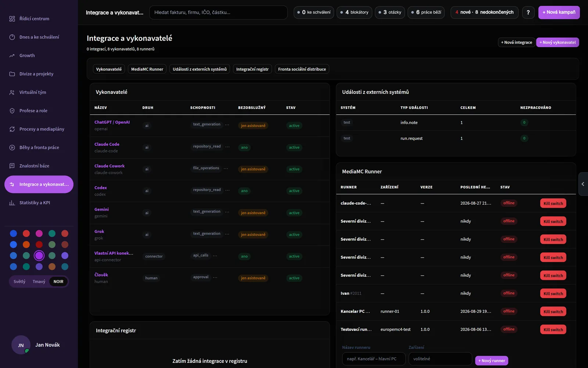Image resolution: width=588 pixels, height=368 pixels.
Task: Click + Nová kampaň button
Action: point(559,12)
